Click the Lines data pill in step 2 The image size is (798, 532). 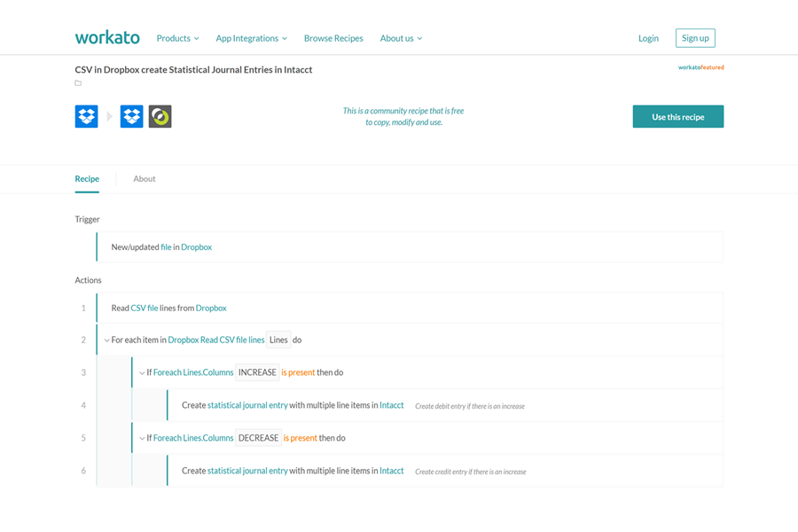(278, 340)
